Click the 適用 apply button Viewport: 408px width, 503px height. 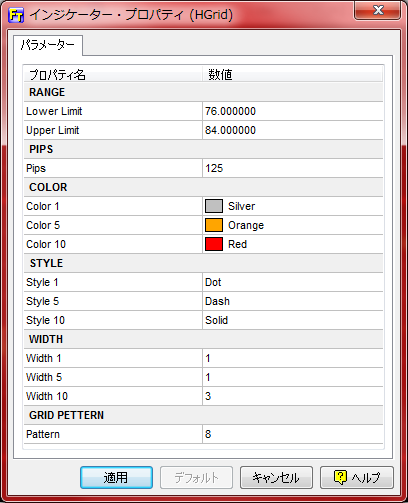point(116,477)
